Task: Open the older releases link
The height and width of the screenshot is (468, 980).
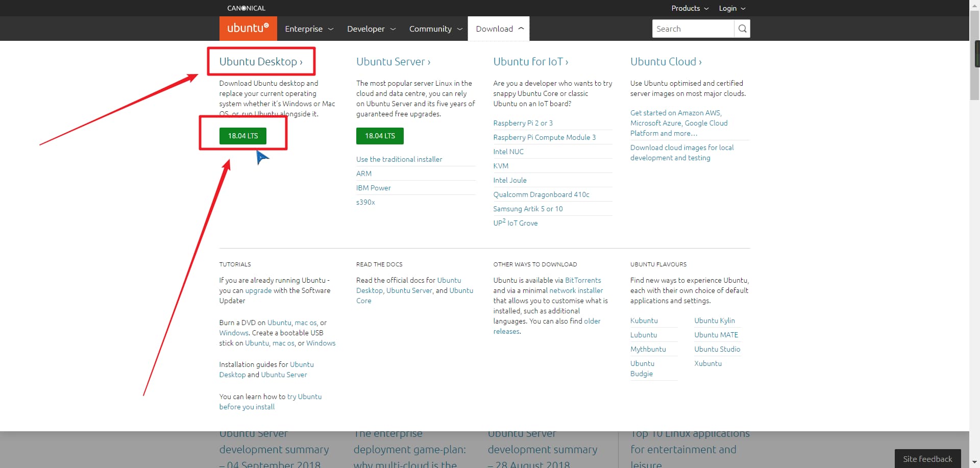Action: tap(547, 326)
